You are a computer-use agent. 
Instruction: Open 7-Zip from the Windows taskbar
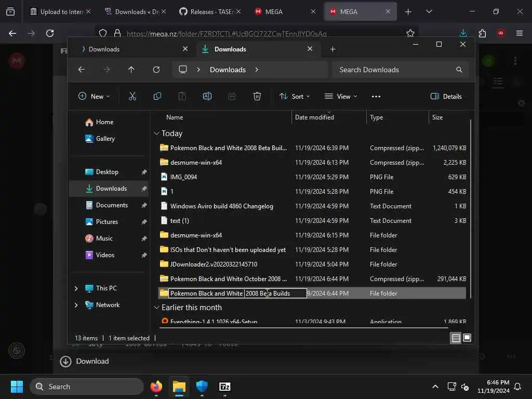tap(225, 387)
